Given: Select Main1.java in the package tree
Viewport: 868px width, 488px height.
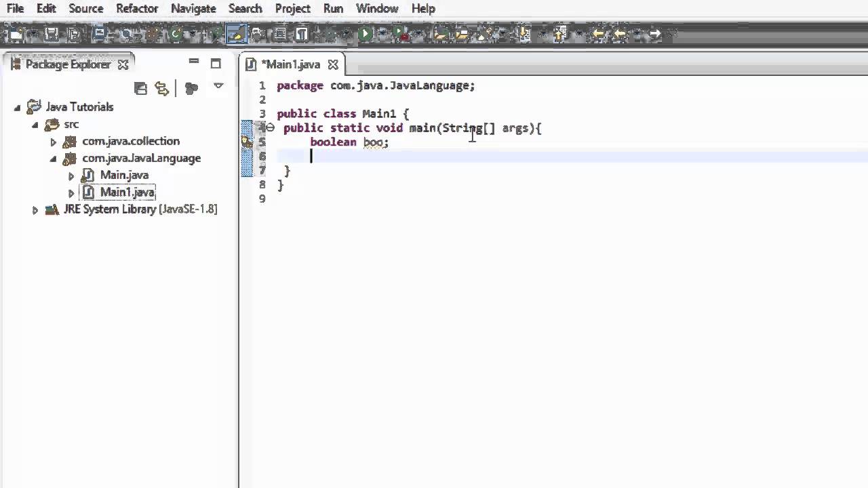Looking at the screenshot, I should (127, 192).
